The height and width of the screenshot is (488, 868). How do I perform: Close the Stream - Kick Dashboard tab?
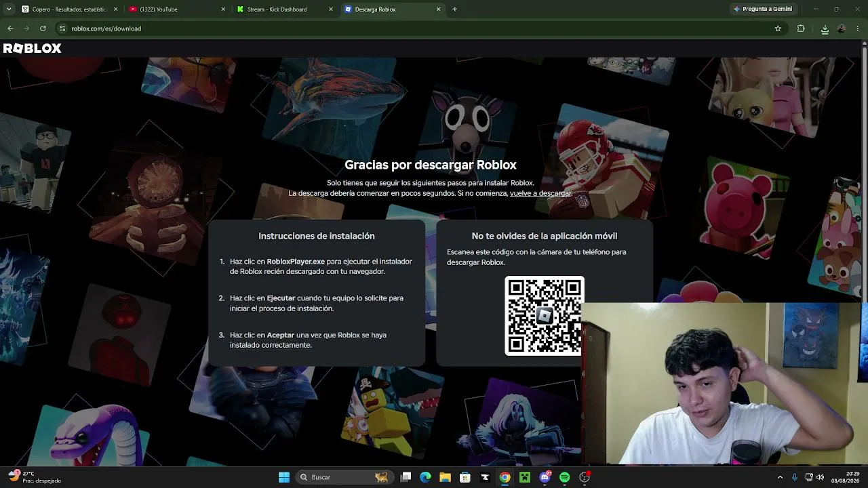click(x=331, y=9)
